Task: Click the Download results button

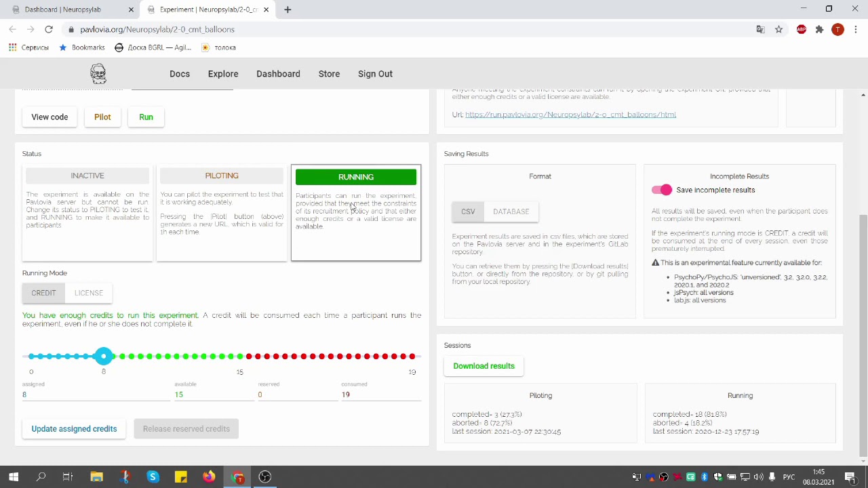Action: pos(484,366)
